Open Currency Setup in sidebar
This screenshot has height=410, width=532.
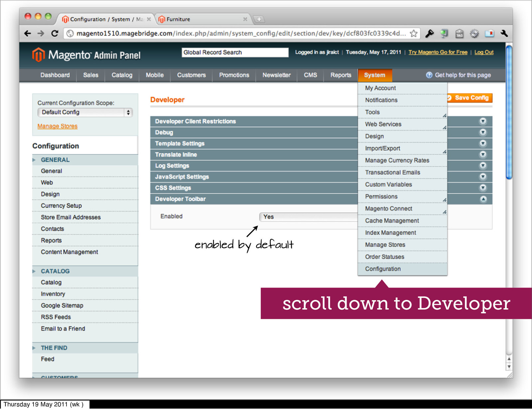pos(85,206)
